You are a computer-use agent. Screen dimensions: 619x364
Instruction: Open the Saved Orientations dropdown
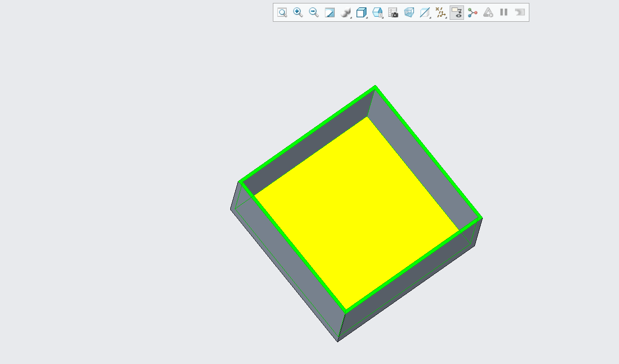[378, 12]
